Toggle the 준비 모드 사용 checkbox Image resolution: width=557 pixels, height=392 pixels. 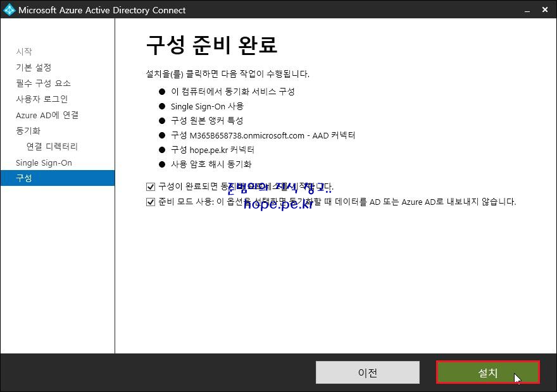tap(151, 202)
